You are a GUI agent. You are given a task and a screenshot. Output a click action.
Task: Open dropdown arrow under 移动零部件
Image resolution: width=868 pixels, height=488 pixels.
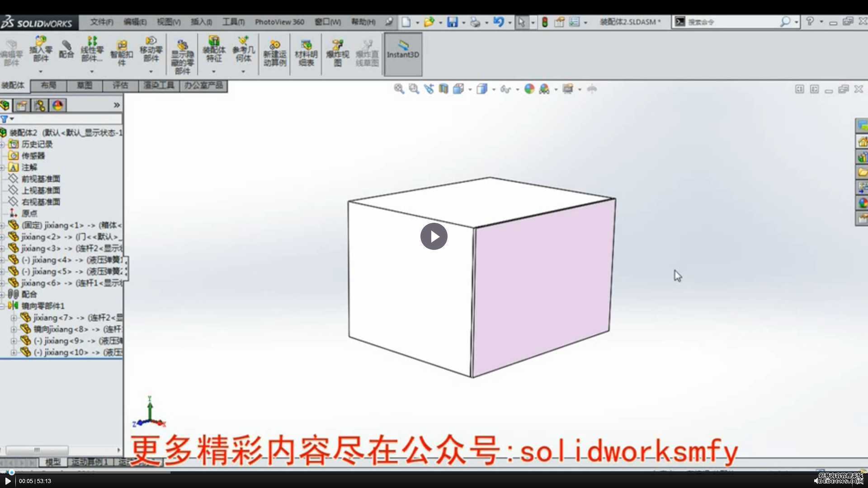point(151,71)
